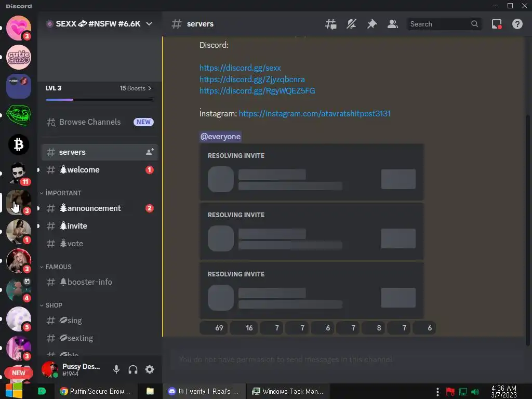The image size is (532, 399).
Task: Open pinned messages pin icon
Action: pyautogui.click(x=372, y=24)
